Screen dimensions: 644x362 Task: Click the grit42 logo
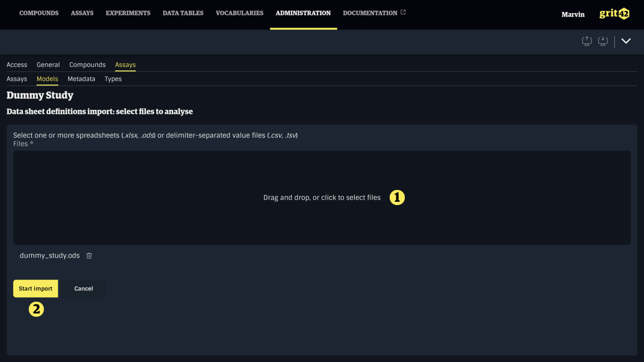pos(614,14)
